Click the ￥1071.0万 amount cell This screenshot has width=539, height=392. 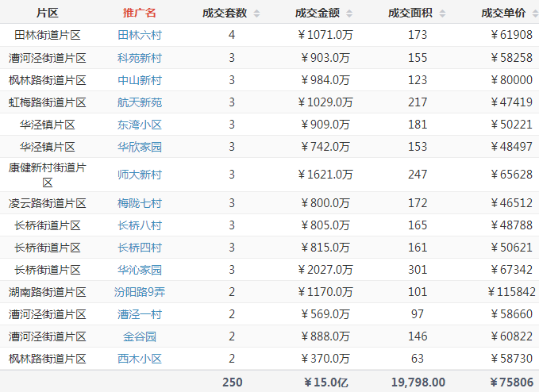325,35
